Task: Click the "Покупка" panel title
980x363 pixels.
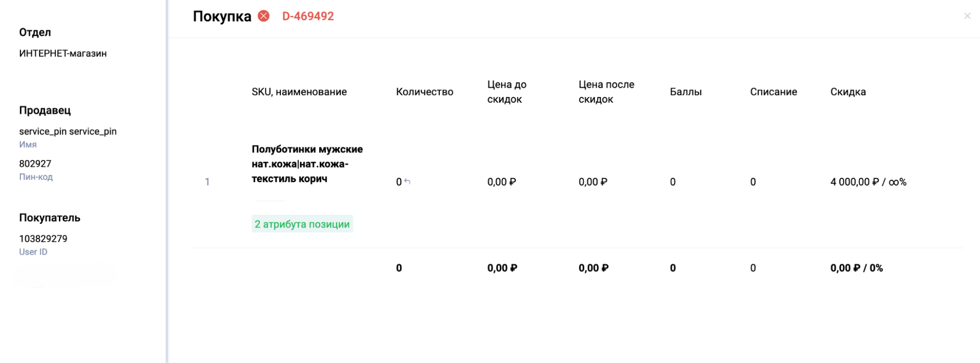Action: pos(222,16)
